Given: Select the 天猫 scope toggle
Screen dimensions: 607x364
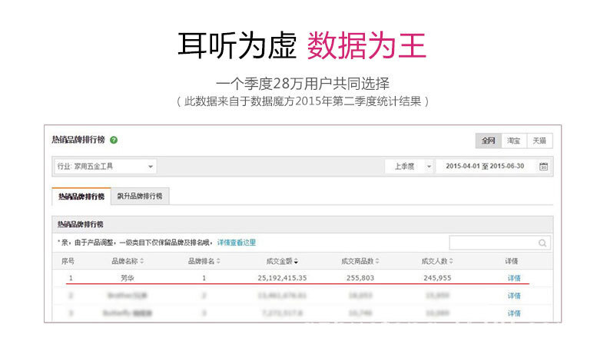Looking at the screenshot, I should tap(539, 141).
